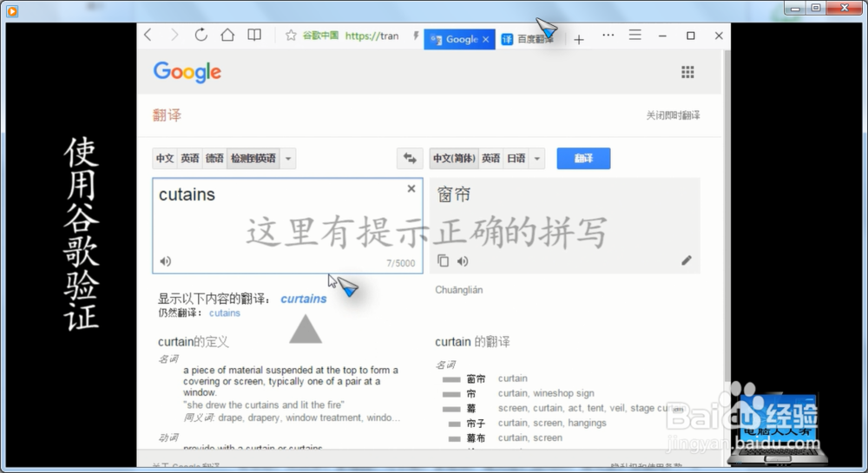Maximize the inner browser window
This screenshot has height=473, width=868.
tap(690, 36)
